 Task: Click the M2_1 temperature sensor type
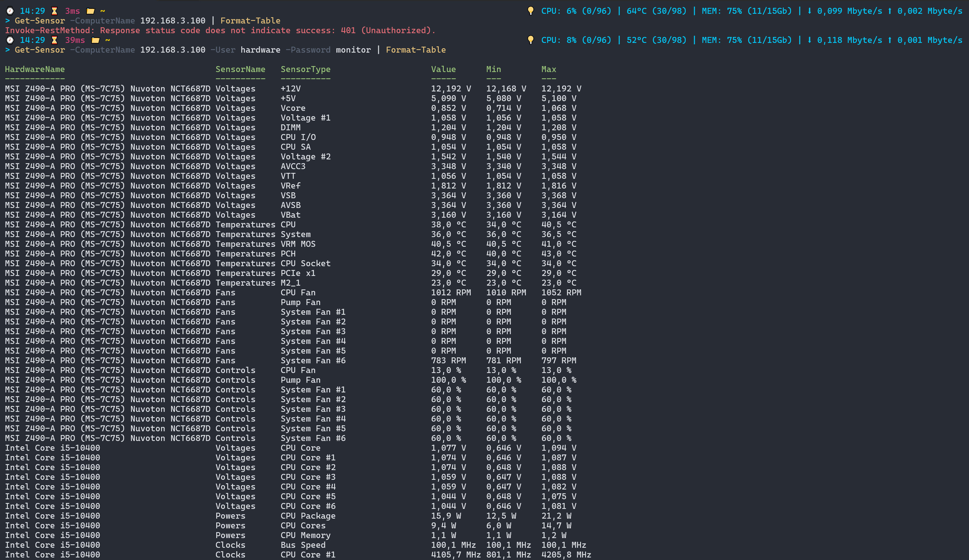290,283
